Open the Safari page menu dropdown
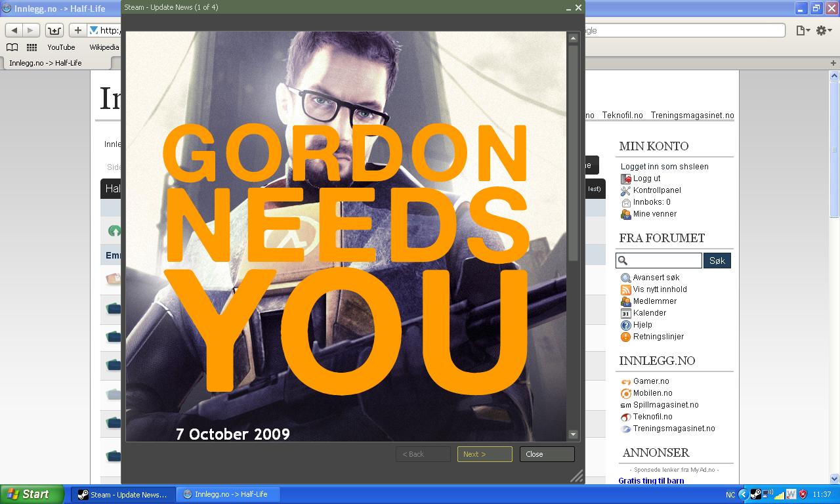 (803, 30)
